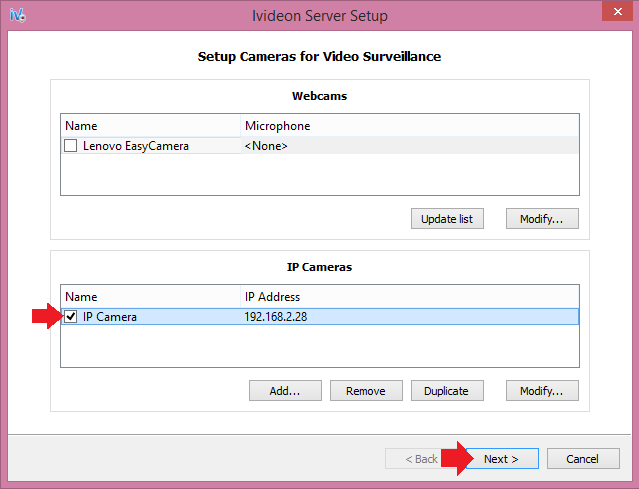Open Modify dialog for IP cameras
The height and width of the screenshot is (489, 639).
pos(542,391)
